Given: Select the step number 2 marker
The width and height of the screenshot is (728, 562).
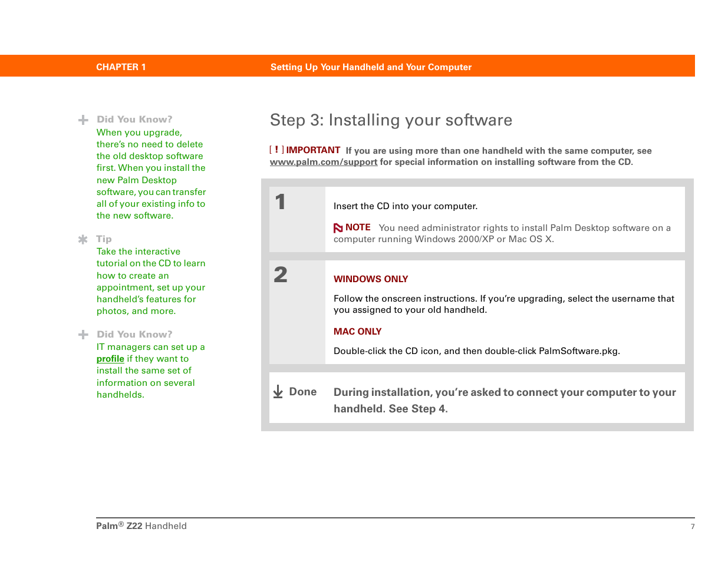Looking at the screenshot, I should coord(281,275).
